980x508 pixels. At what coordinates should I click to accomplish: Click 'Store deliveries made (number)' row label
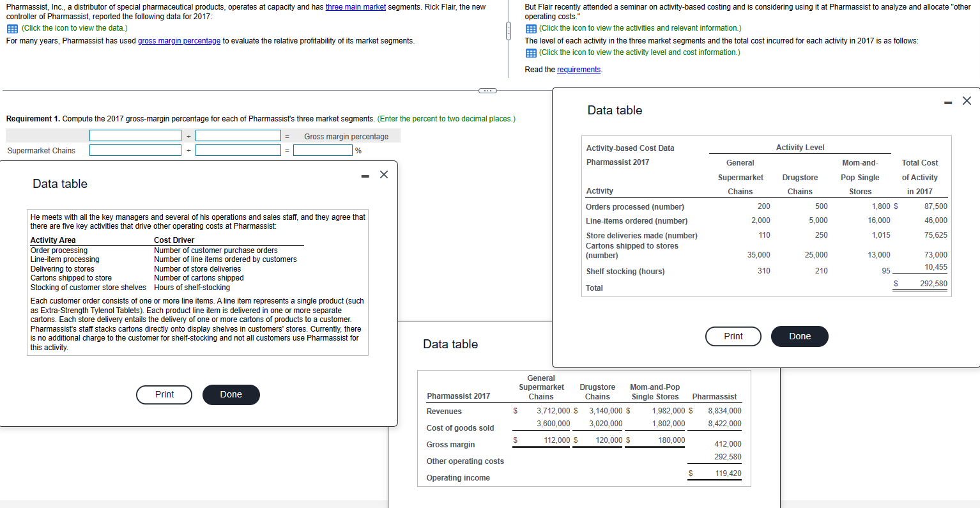(642, 236)
